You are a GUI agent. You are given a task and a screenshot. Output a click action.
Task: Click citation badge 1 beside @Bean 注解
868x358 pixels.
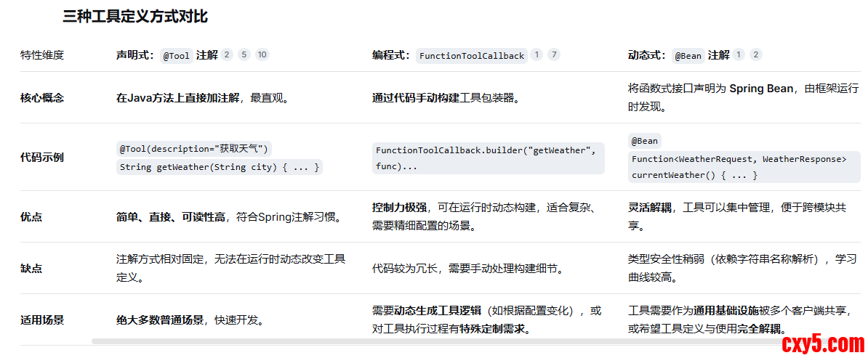739,54
